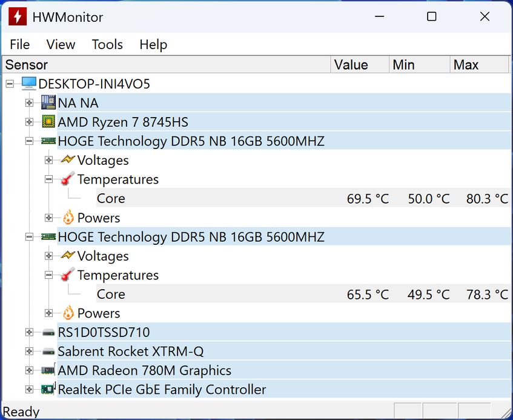Click the drive icon beside RS1D0TSSD710
The height and width of the screenshot is (420, 513).
[48, 333]
